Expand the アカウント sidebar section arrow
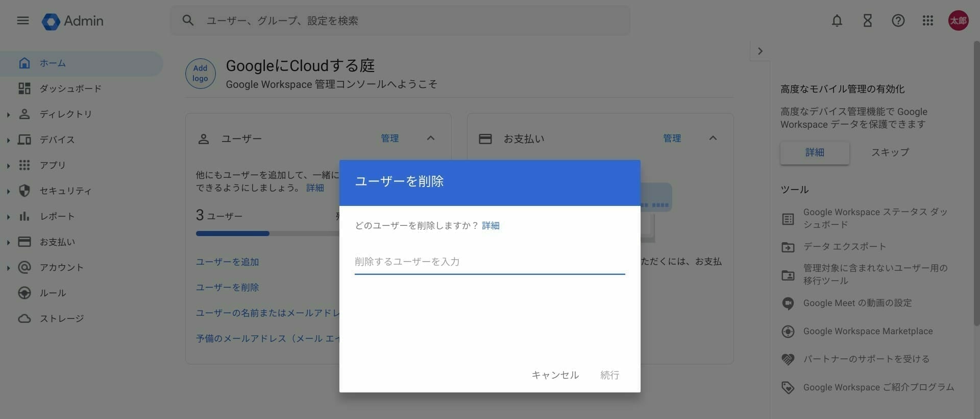The height and width of the screenshot is (419, 980). 8,268
